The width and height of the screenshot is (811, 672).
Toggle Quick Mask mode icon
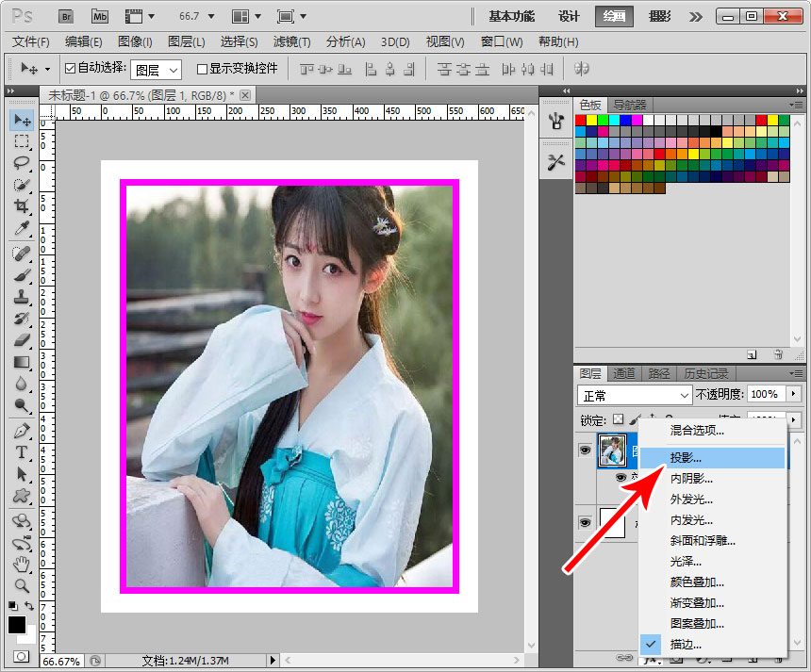coord(21,657)
